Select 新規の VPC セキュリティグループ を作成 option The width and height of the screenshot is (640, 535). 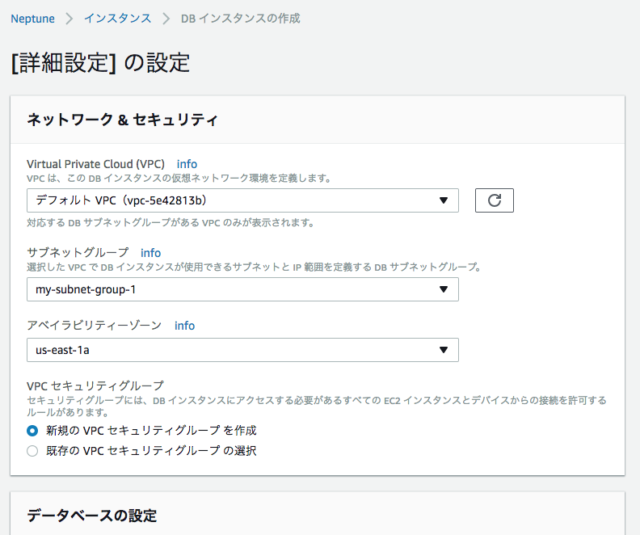point(33,430)
